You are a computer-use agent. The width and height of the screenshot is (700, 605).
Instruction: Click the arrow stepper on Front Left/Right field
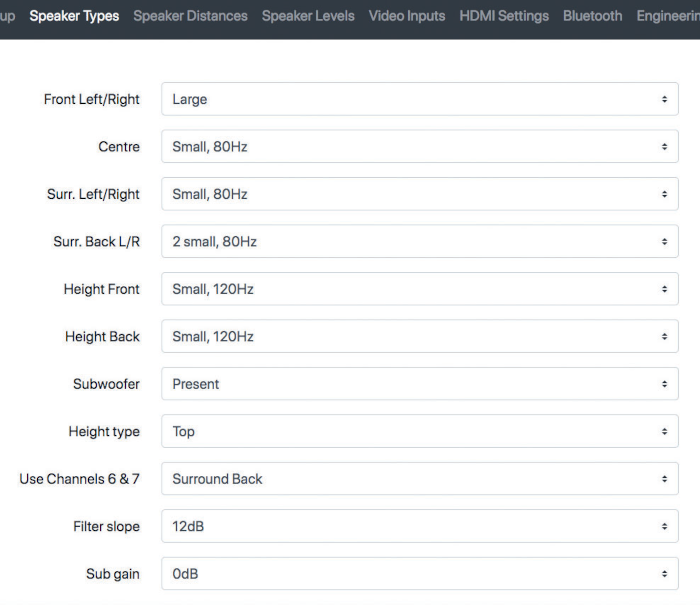[x=664, y=99]
